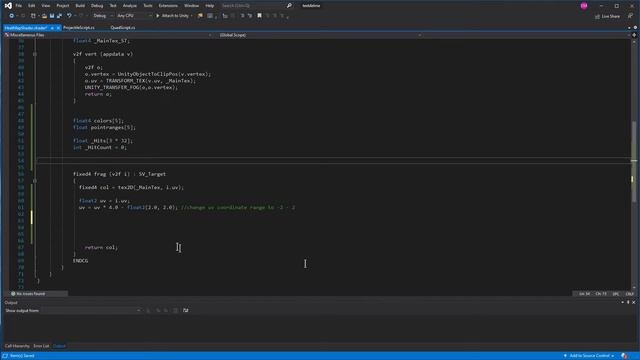Click the line number indicator in status strip
Viewport: 640px width, 360px height.
[x=584, y=293]
